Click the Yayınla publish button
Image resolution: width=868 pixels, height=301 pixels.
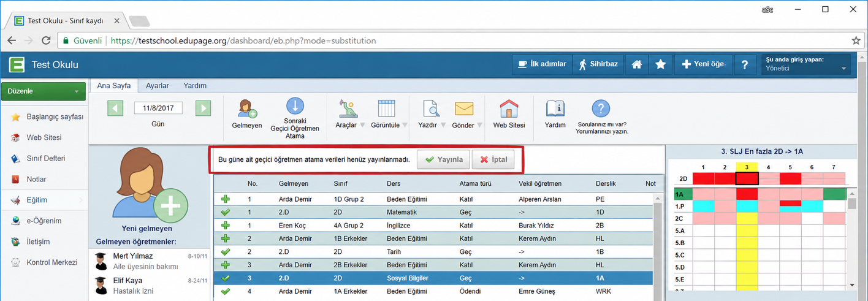tap(444, 159)
